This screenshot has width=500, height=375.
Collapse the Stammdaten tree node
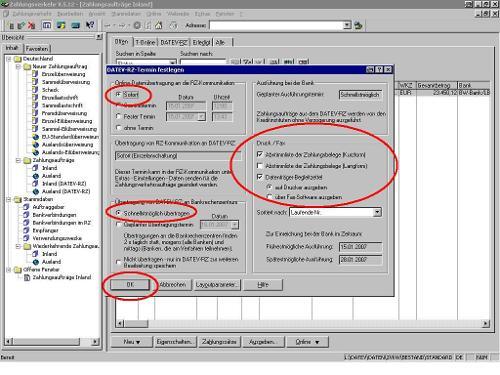coord(9,199)
